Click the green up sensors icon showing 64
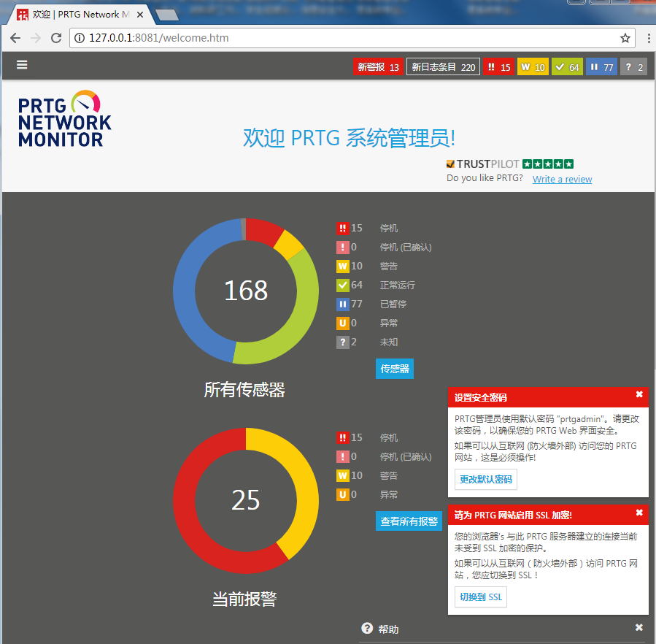The width and height of the screenshot is (656, 644). [567, 66]
